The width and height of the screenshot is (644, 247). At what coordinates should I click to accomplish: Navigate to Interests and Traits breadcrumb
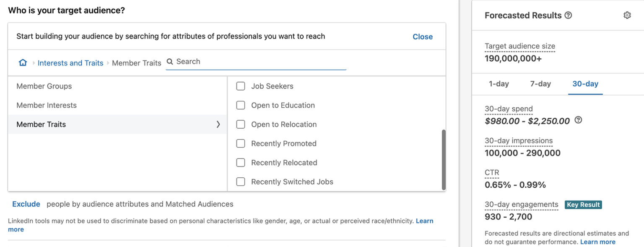[x=70, y=62]
